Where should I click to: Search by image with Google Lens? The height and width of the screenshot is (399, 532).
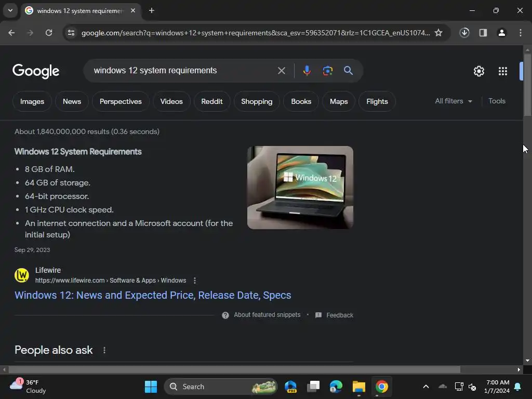[x=327, y=71]
